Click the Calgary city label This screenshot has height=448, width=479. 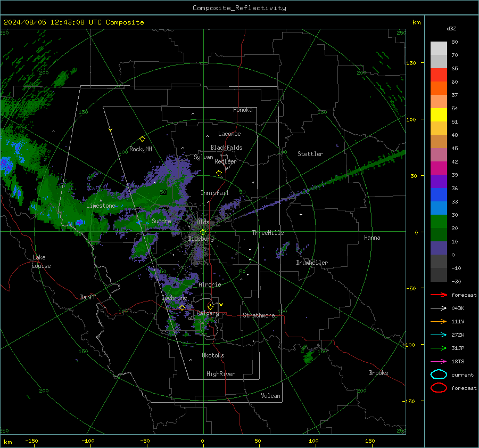(x=208, y=313)
